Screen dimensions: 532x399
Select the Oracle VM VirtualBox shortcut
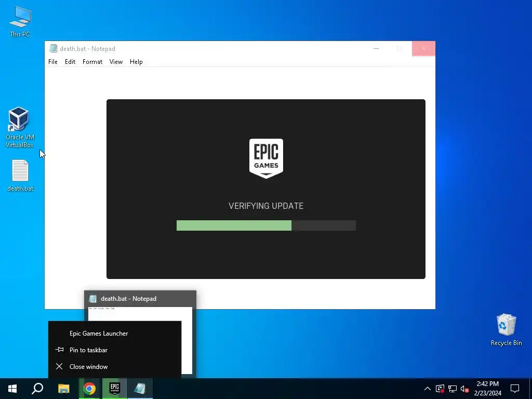coord(20,127)
